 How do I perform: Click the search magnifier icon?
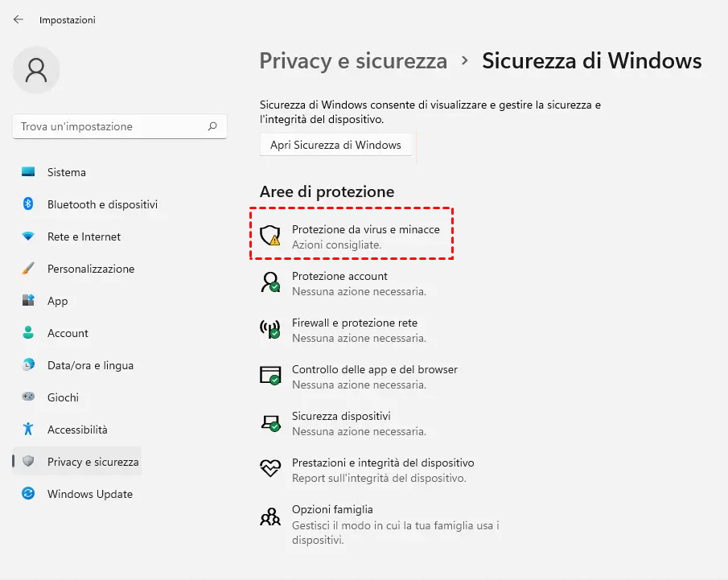click(212, 126)
